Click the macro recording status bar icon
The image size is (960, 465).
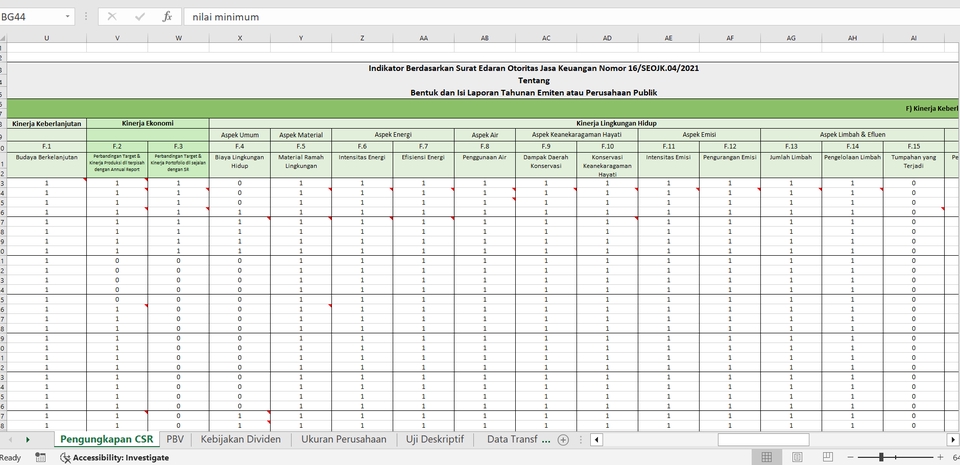pos(40,457)
